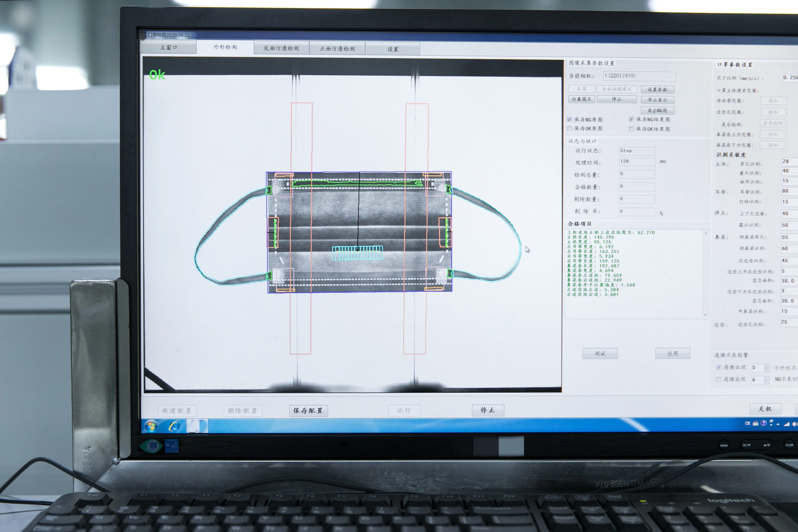Screen dimensions: 798x532
Task: Click the help question mark tray icon
Action: point(764,423)
